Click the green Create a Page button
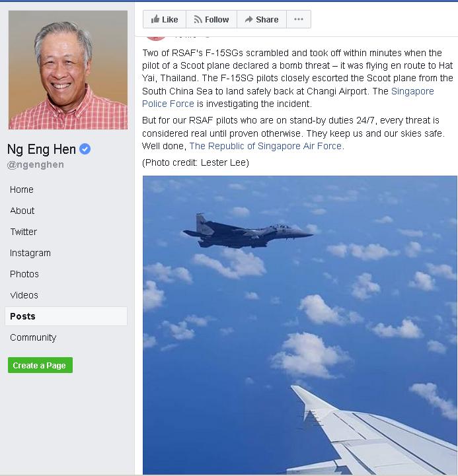This screenshot has height=476, width=458. coord(40,365)
